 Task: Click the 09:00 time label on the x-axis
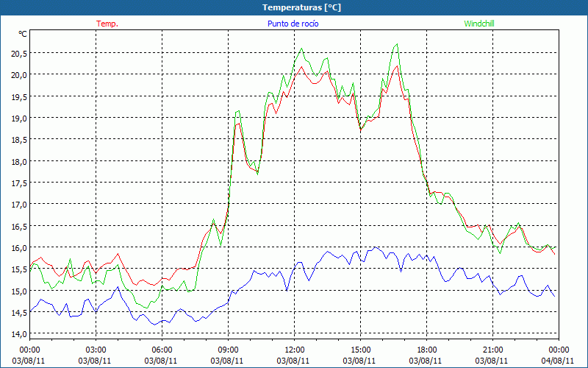pyautogui.click(x=228, y=350)
